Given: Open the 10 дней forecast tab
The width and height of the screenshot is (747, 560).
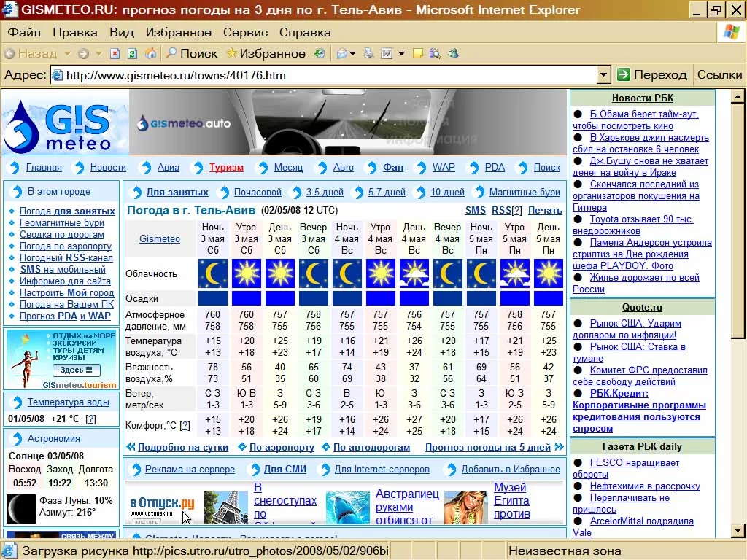Looking at the screenshot, I should (x=447, y=192).
